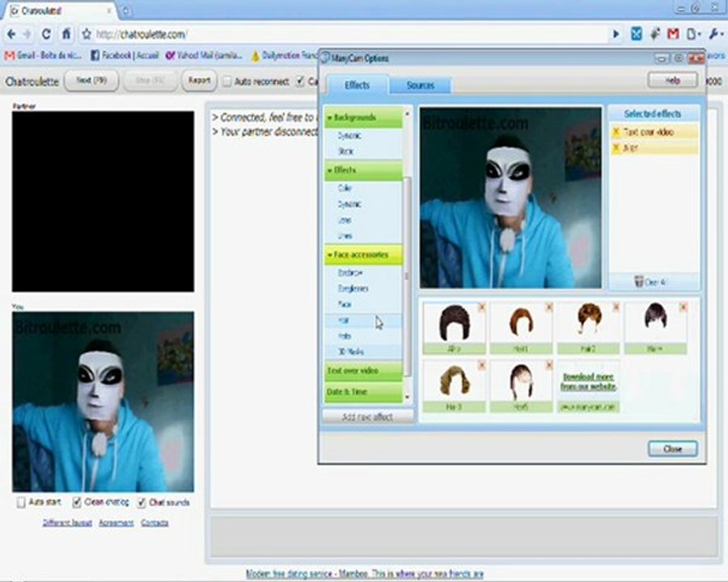Click the Report button
Screen dimensions: 728x582
199,81
